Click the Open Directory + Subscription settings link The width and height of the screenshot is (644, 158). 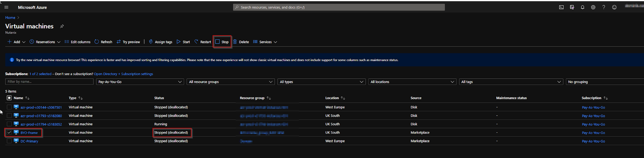click(123, 74)
